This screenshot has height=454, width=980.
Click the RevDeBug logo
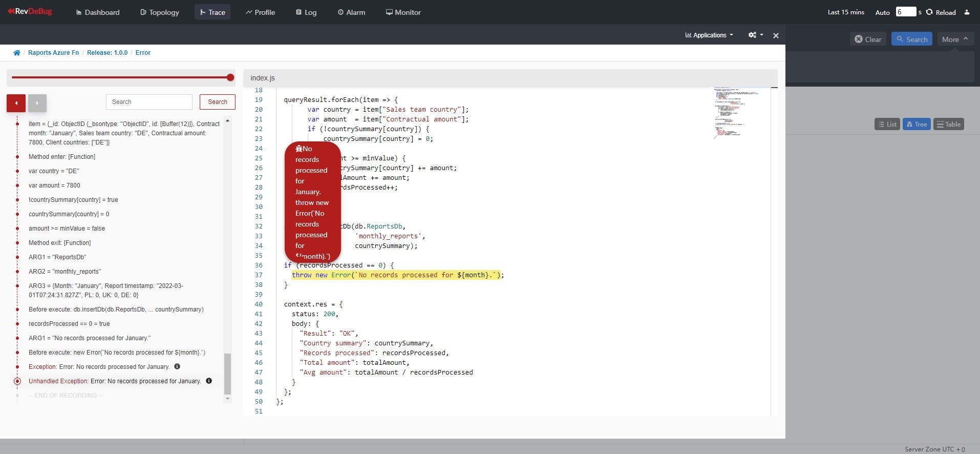coord(30,11)
